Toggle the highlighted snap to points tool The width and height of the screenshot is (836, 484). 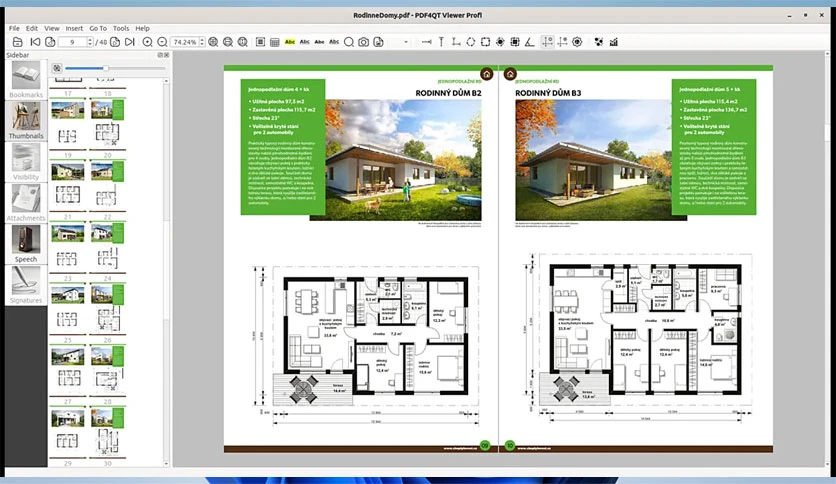tap(547, 42)
